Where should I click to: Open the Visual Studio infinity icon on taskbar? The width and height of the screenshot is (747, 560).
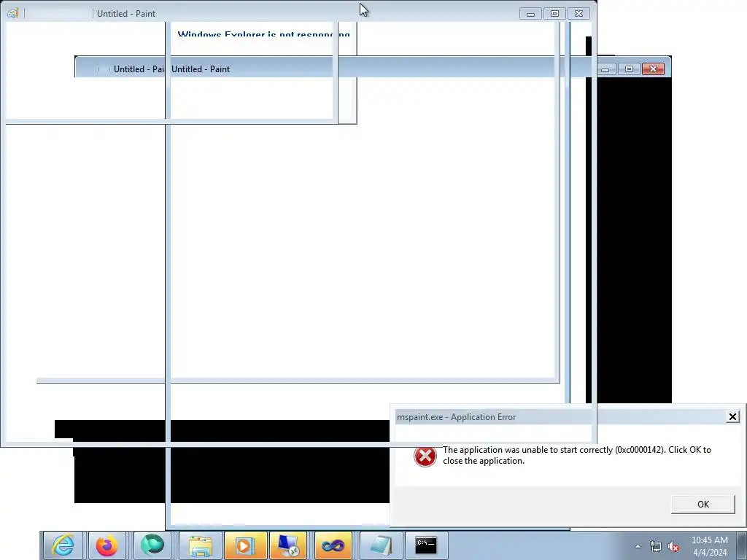[333, 545]
